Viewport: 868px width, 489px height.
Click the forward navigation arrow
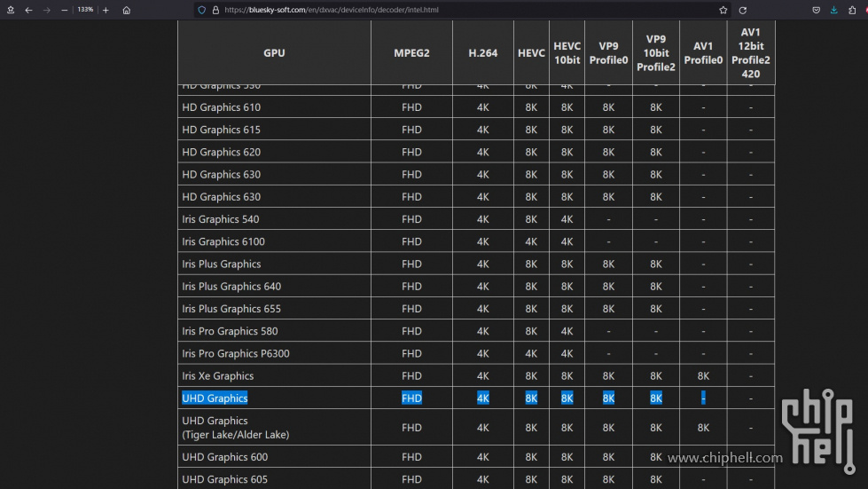point(47,10)
